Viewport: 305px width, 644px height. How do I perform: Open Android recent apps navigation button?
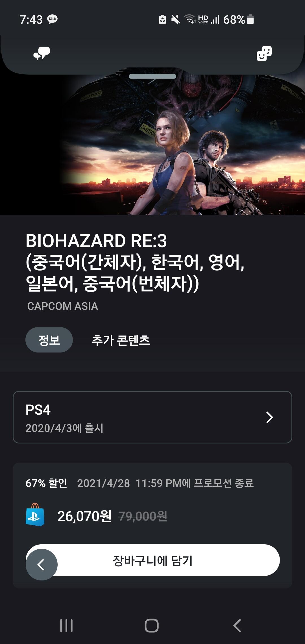click(x=66, y=626)
